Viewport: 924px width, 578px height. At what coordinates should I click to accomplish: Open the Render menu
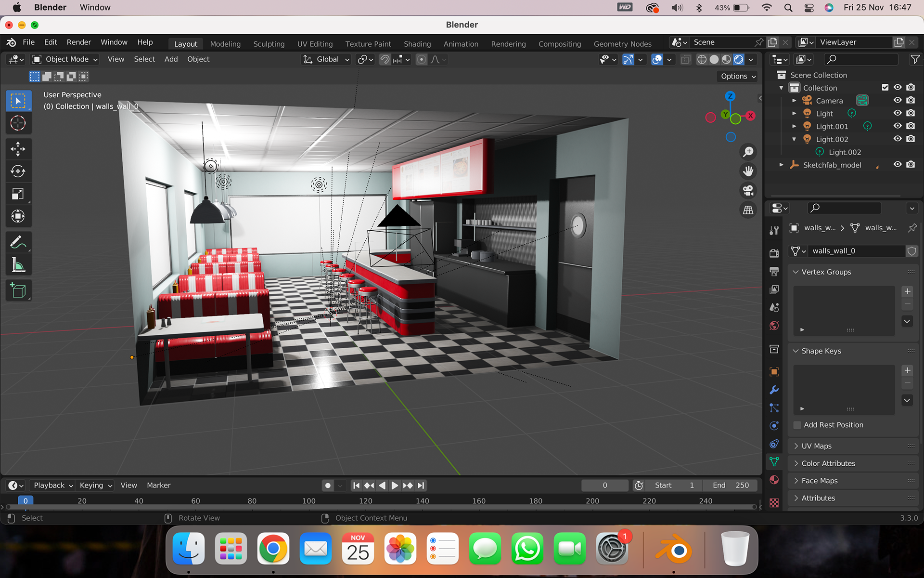[x=79, y=42]
